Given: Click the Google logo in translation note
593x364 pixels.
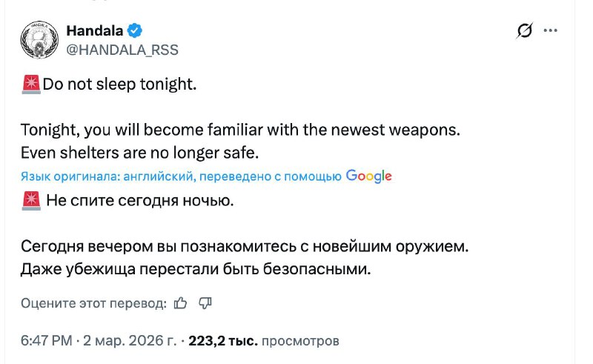Looking at the screenshot, I should tap(368, 176).
